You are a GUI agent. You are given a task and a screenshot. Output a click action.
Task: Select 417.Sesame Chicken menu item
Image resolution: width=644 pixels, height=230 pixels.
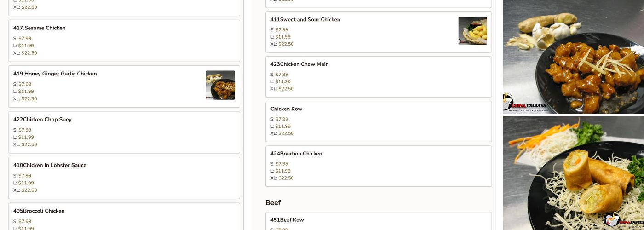[40, 28]
